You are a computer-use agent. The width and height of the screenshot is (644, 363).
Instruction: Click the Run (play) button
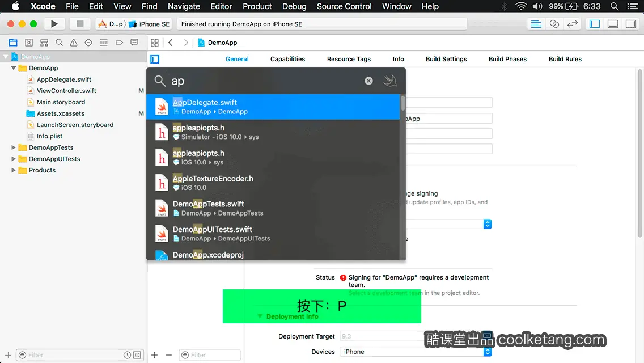(x=54, y=24)
